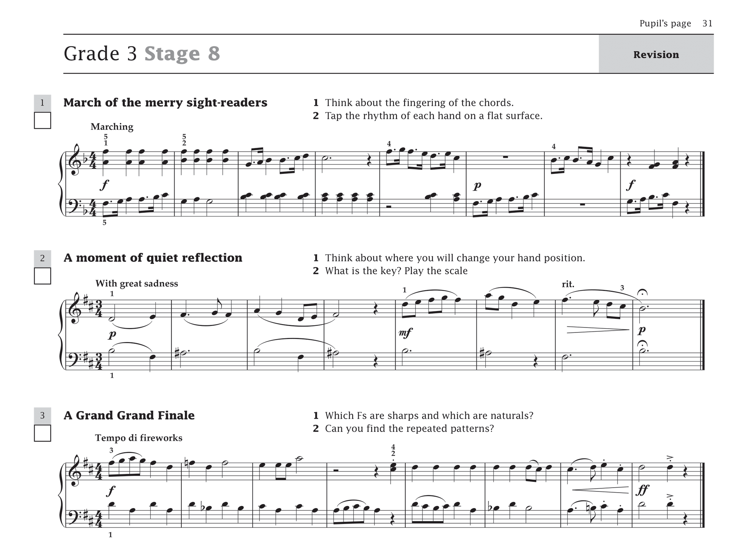746x560 pixels.
Task: Click the forte marking in March exercise
Action: coord(104,185)
